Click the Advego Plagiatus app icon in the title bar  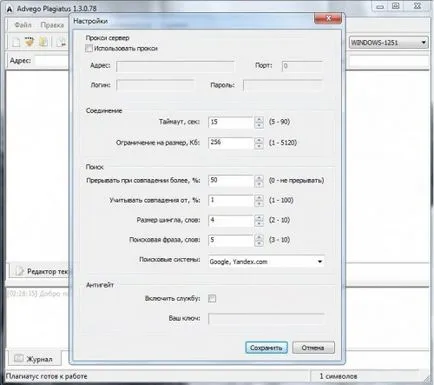click(x=10, y=9)
